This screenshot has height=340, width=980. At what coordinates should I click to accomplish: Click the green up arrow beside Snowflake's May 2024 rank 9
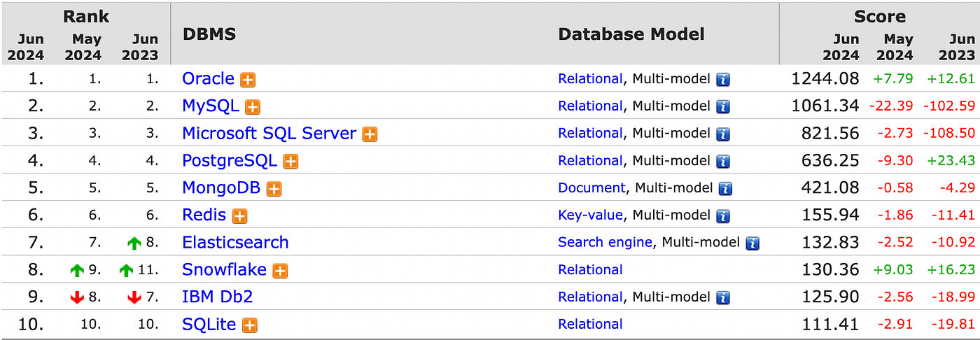[77, 270]
